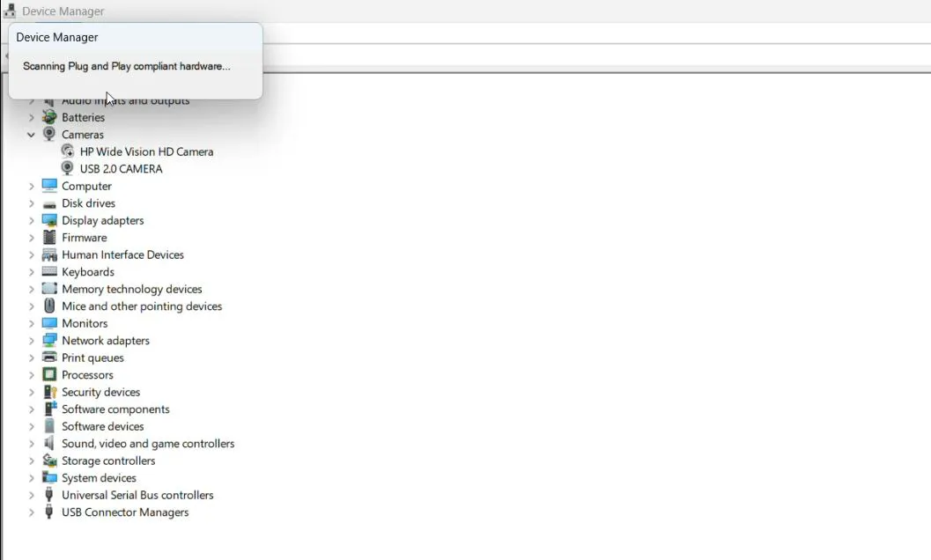Expand the Disk drives category
This screenshot has width=931, height=560.
[31, 203]
